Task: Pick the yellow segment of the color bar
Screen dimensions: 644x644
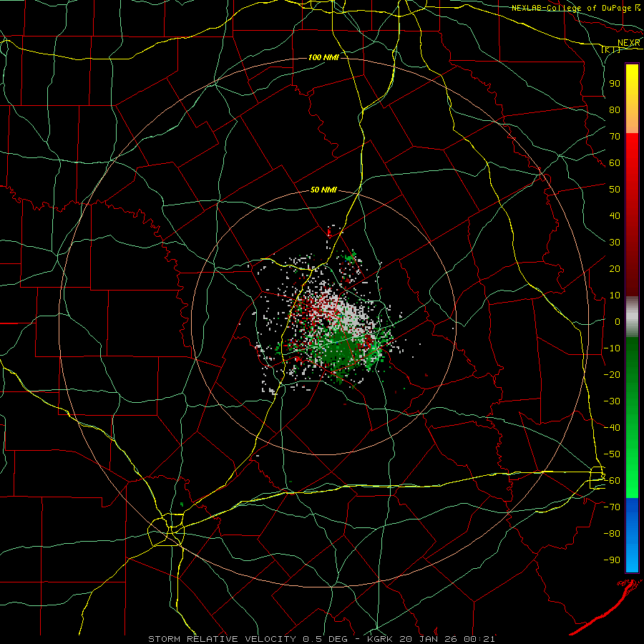Action: (632, 99)
